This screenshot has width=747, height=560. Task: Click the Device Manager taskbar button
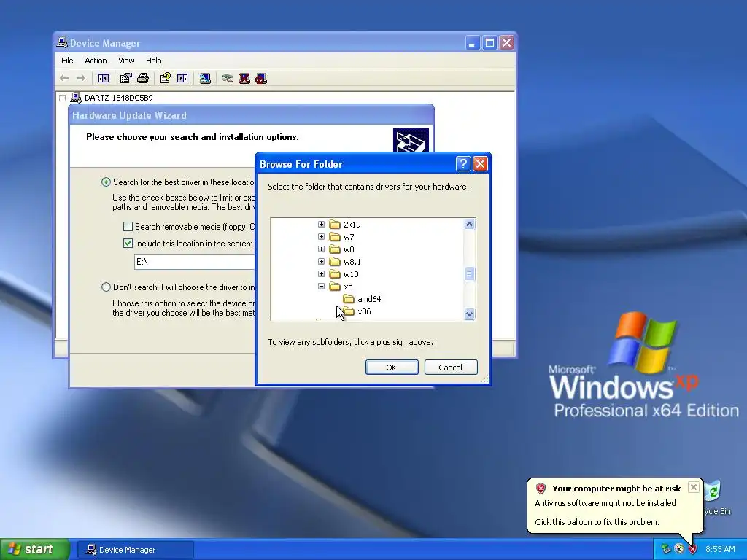135,550
